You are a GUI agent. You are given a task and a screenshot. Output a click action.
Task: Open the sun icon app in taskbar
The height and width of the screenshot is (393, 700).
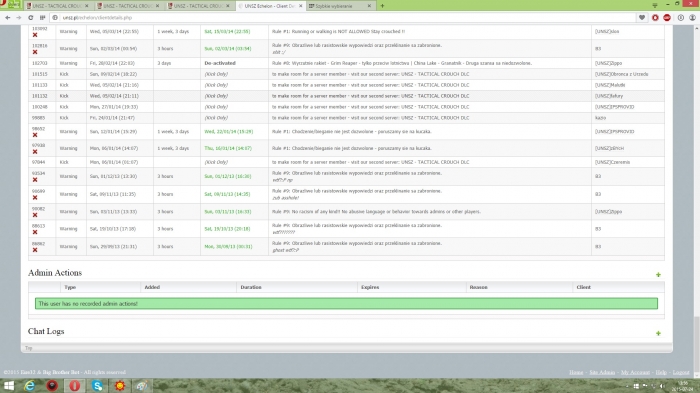click(120, 385)
